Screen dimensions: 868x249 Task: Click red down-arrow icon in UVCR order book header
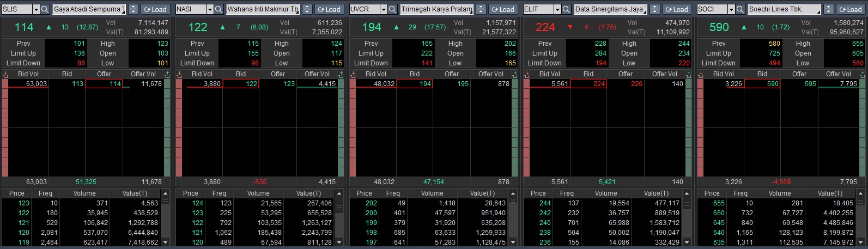click(353, 74)
